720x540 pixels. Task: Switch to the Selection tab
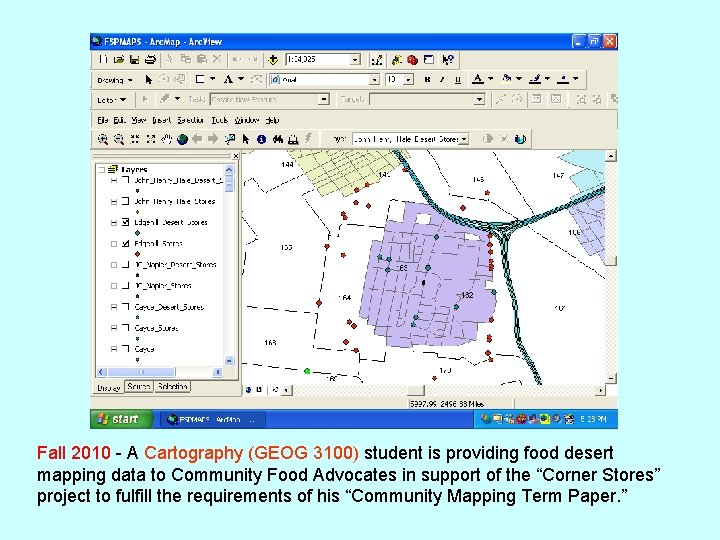coord(172,387)
